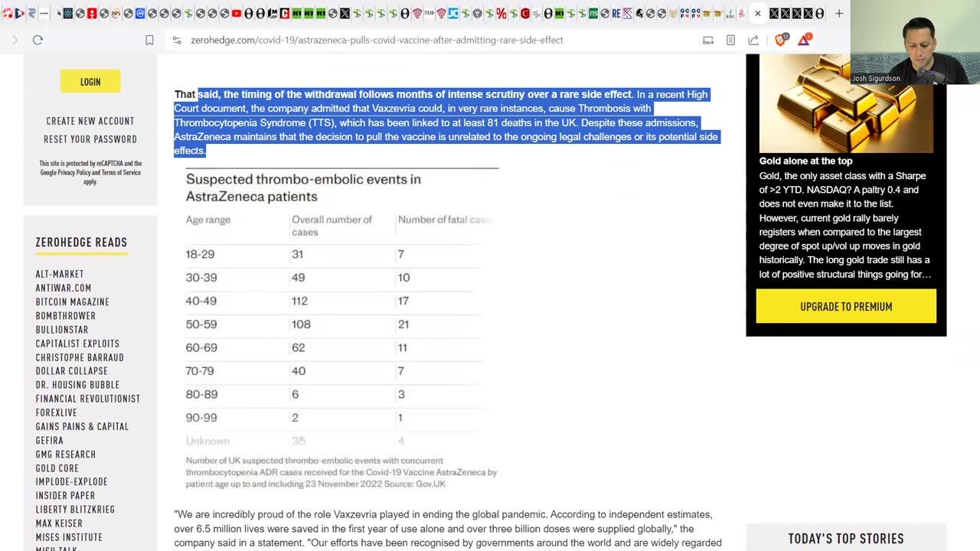Click the '18-29' age range row
Image resolution: width=980 pixels, height=551 pixels.
(334, 254)
